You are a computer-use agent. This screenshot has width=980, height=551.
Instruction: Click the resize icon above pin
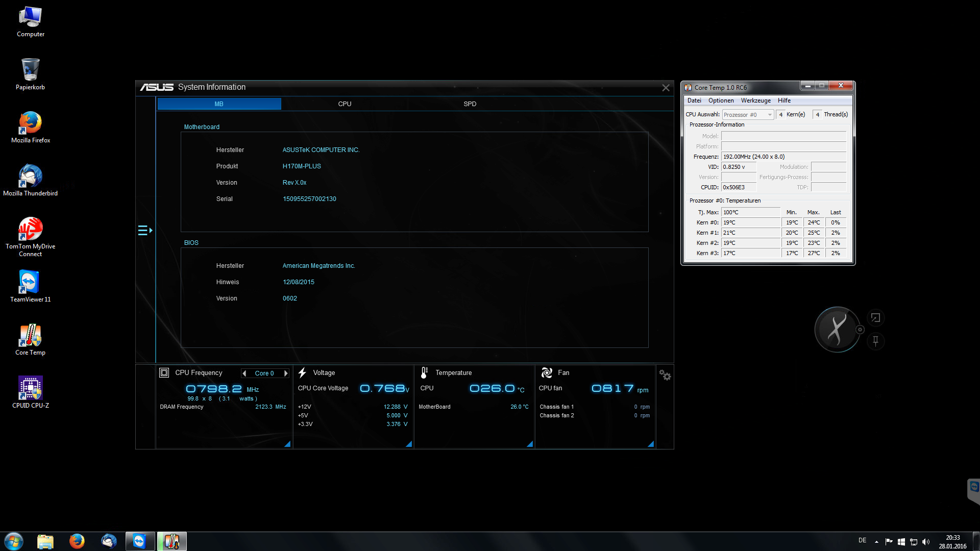point(875,318)
